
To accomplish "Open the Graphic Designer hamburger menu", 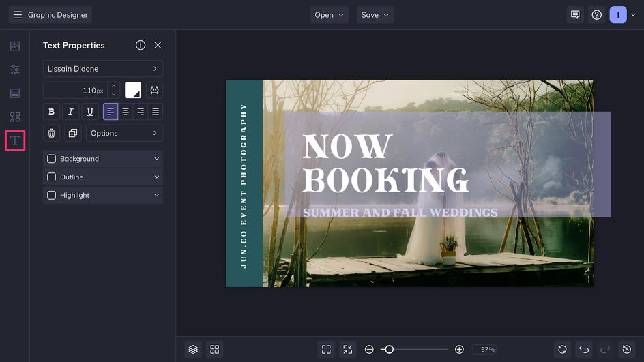I will (18, 15).
